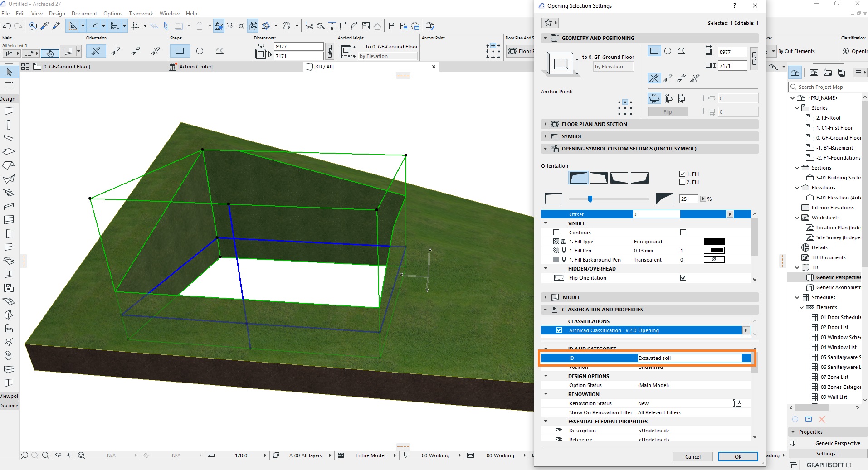Toggle the Contours checkbox on the right
868x470 pixels.
pyautogui.click(x=683, y=233)
